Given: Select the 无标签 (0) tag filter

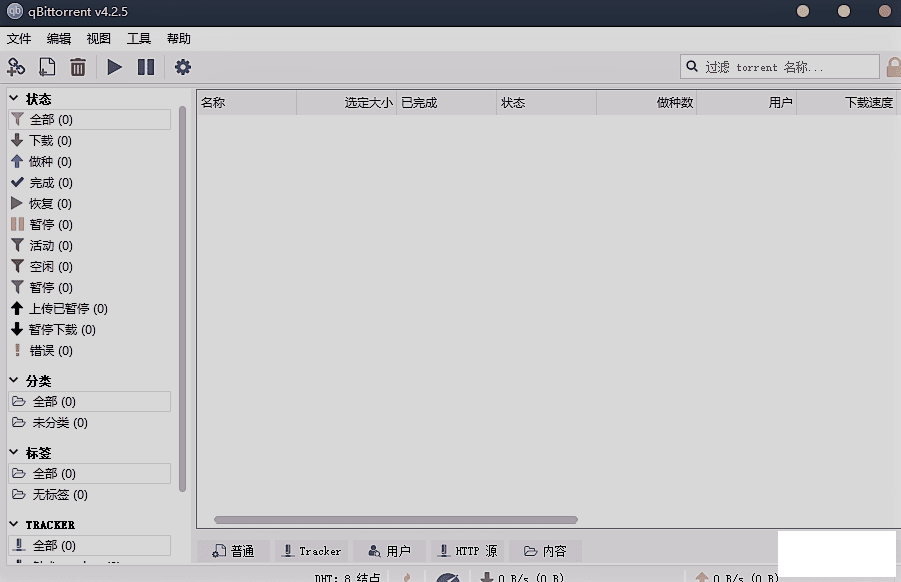Looking at the screenshot, I should (90, 495).
